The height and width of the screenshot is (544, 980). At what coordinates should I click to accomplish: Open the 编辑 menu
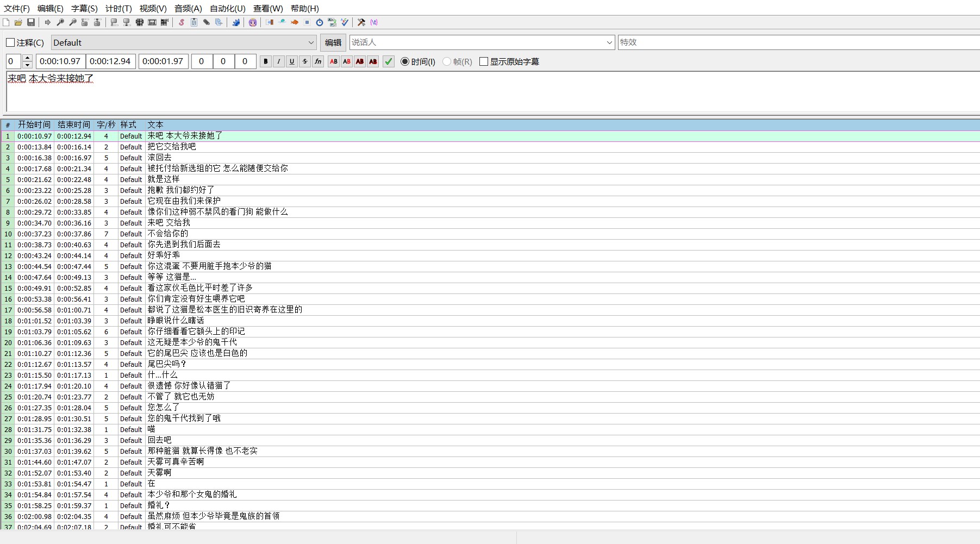pyautogui.click(x=51, y=9)
